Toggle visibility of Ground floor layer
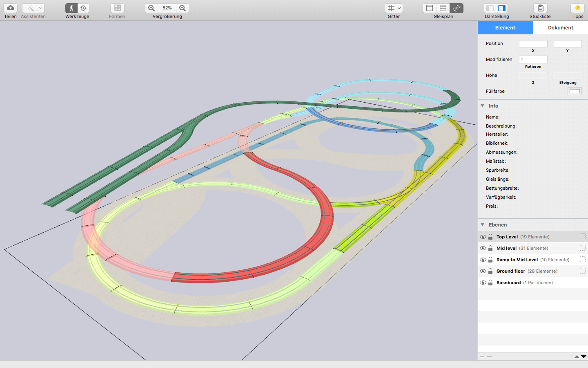The image size is (588, 368). 483,271
